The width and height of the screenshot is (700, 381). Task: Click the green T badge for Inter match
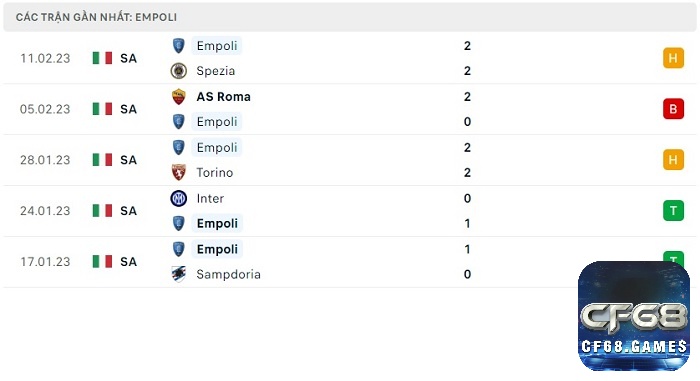point(673,211)
